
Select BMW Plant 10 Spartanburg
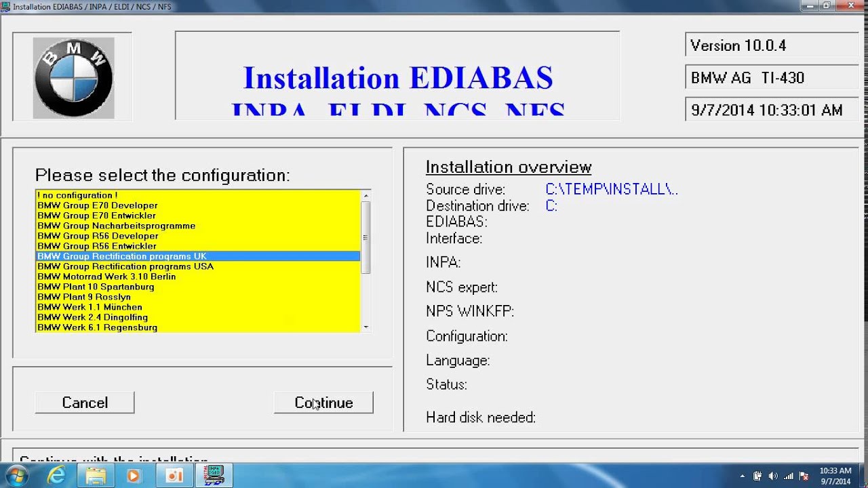197,287
